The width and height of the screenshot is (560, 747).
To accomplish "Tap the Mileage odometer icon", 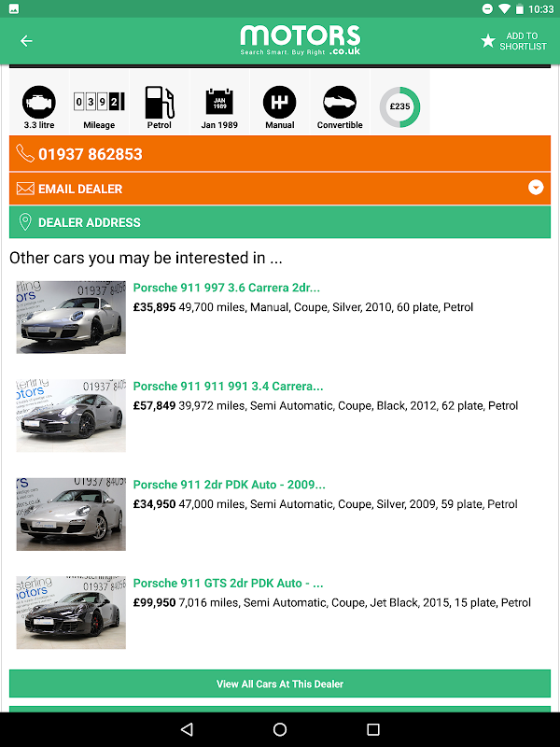I will [99, 102].
